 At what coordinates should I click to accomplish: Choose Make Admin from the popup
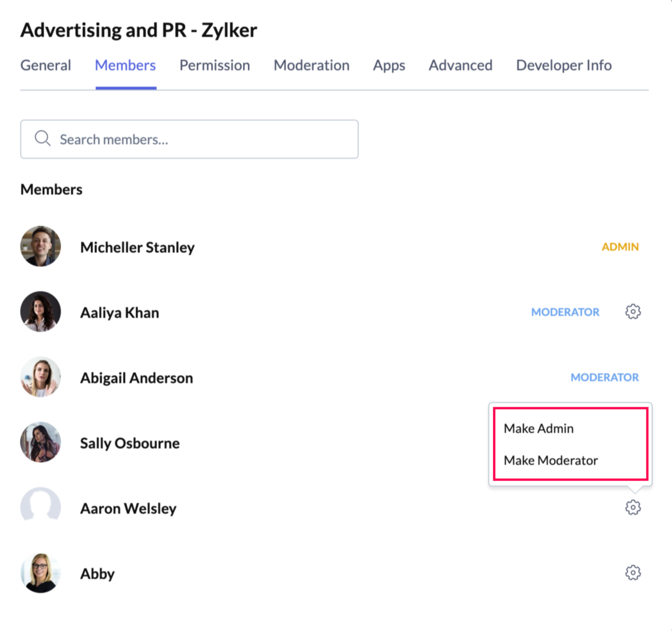(539, 428)
